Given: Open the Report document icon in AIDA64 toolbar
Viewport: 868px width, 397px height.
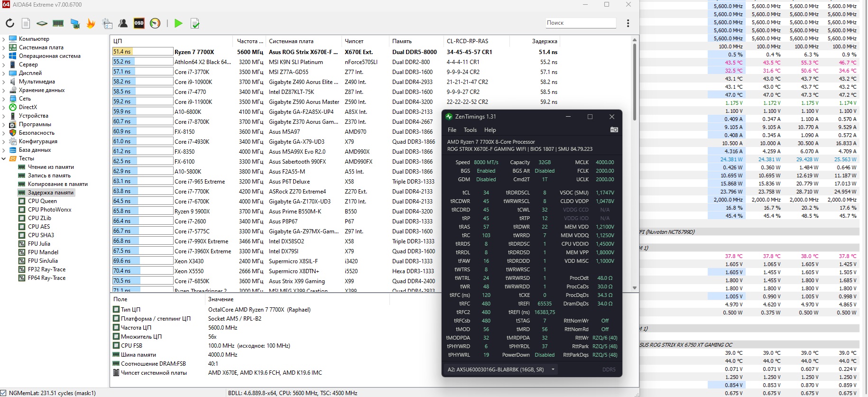Looking at the screenshot, I should pyautogui.click(x=26, y=23).
